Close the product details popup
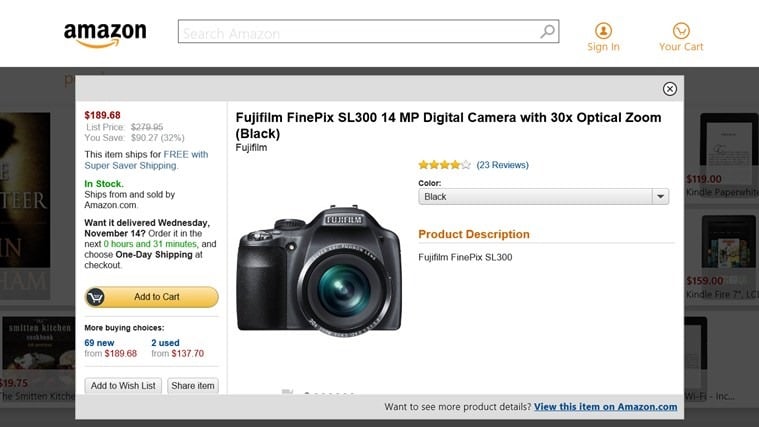This screenshot has height=427, width=759. (670, 89)
